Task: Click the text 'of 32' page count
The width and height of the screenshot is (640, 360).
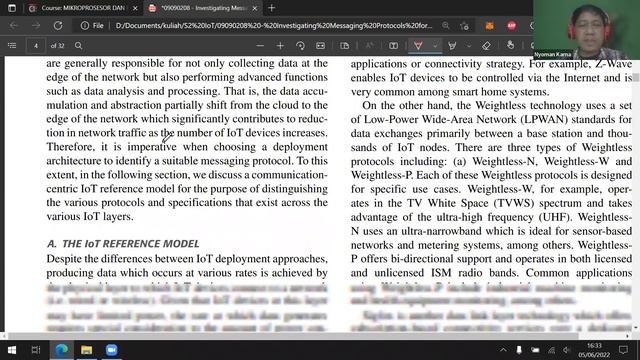Action: (57, 46)
